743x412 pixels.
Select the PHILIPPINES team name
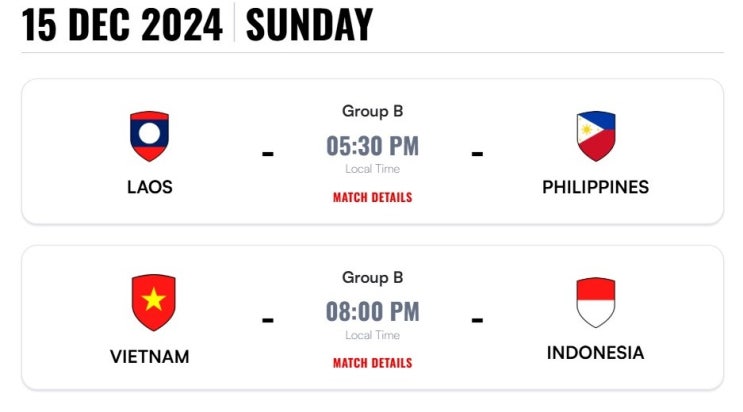pos(596,187)
